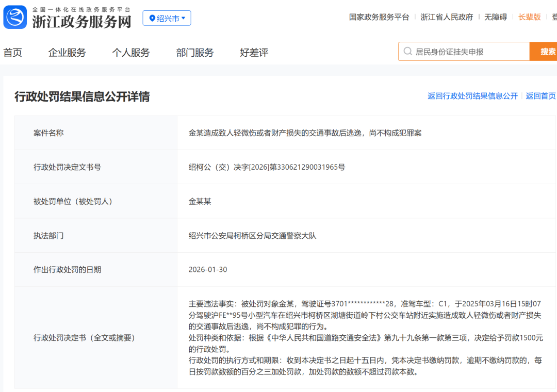
Task: Select 个人服务 in the navigation bar
Action: click(x=131, y=53)
